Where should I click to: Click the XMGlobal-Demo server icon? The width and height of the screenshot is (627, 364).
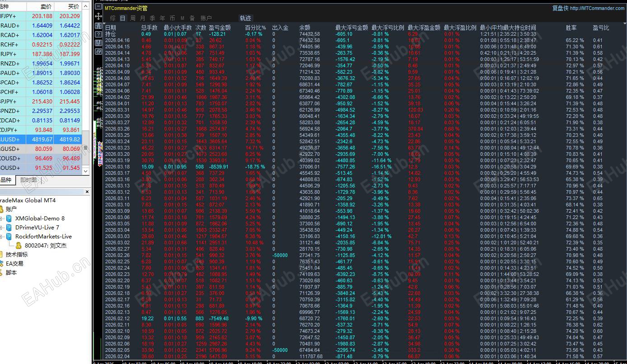[x=9, y=218]
